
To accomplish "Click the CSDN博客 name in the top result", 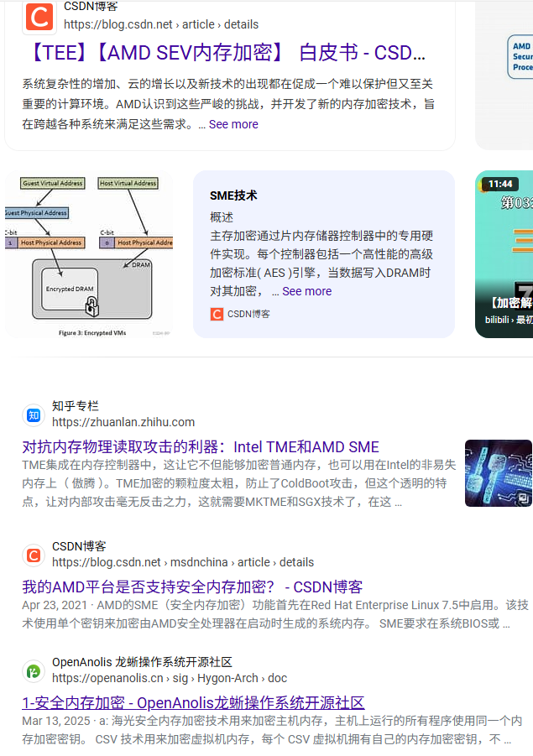I will click(x=91, y=6).
